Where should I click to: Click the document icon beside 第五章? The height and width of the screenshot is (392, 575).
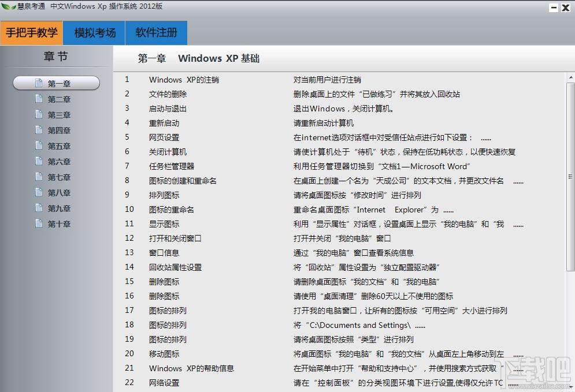click(x=39, y=145)
